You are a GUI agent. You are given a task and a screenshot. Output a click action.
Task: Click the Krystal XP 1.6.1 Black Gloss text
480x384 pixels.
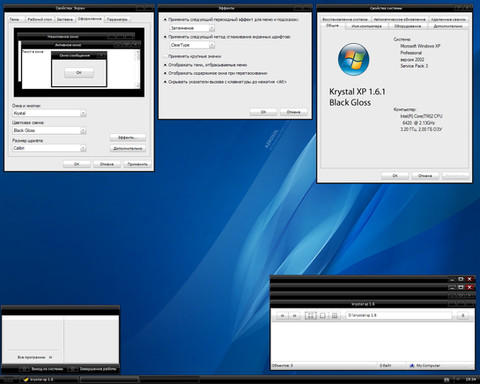tap(357, 97)
